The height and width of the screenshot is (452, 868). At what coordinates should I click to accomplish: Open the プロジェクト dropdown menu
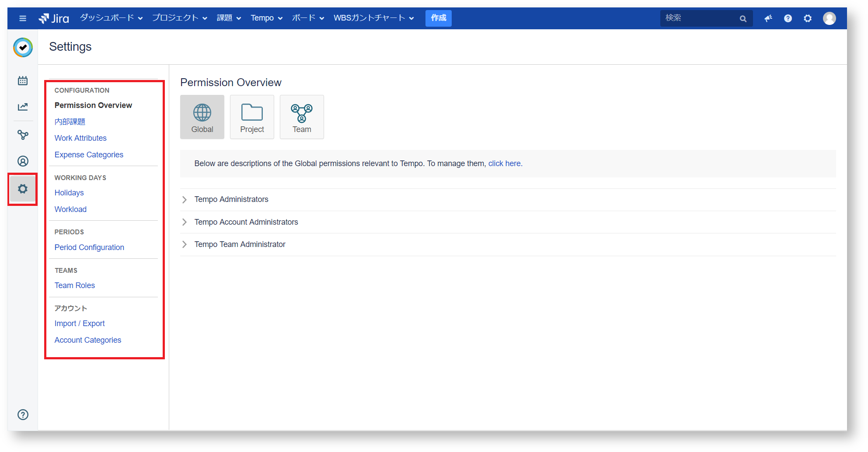click(x=179, y=18)
